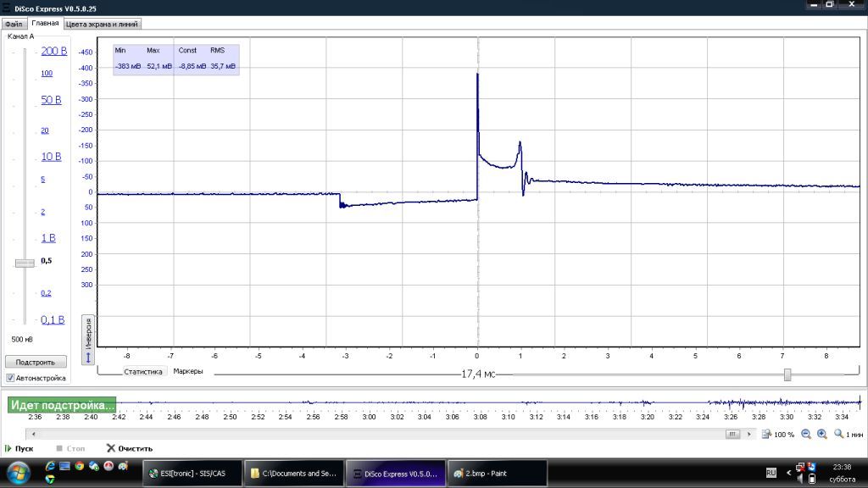Start acquisition with the Пуск button
868x488 pixels.
click(x=19, y=448)
